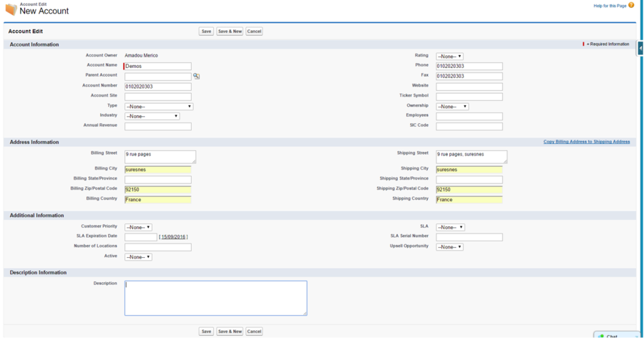Click the orange help question mark icon
The width and height of the screenshot is (644, 338).
(x=631, y=6)
